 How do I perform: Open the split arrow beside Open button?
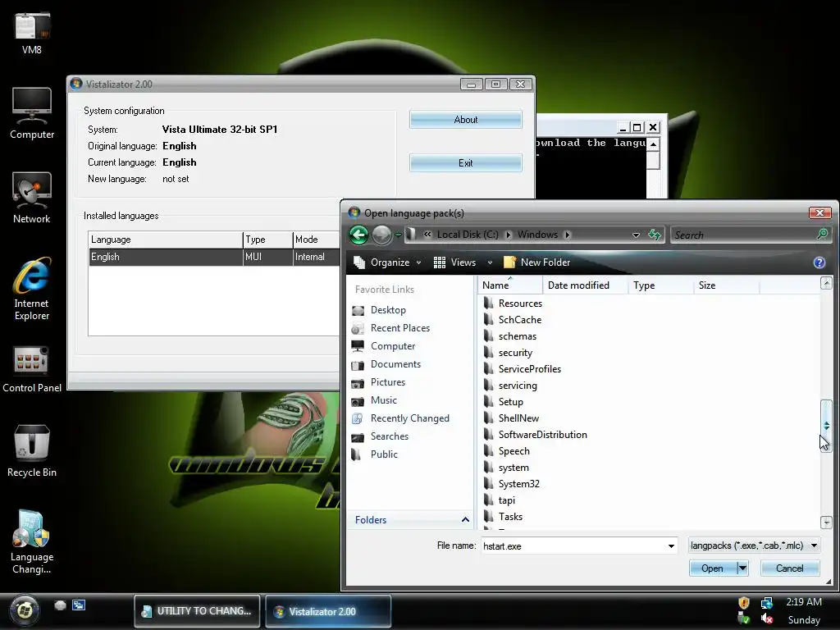(x=742, y=568)
